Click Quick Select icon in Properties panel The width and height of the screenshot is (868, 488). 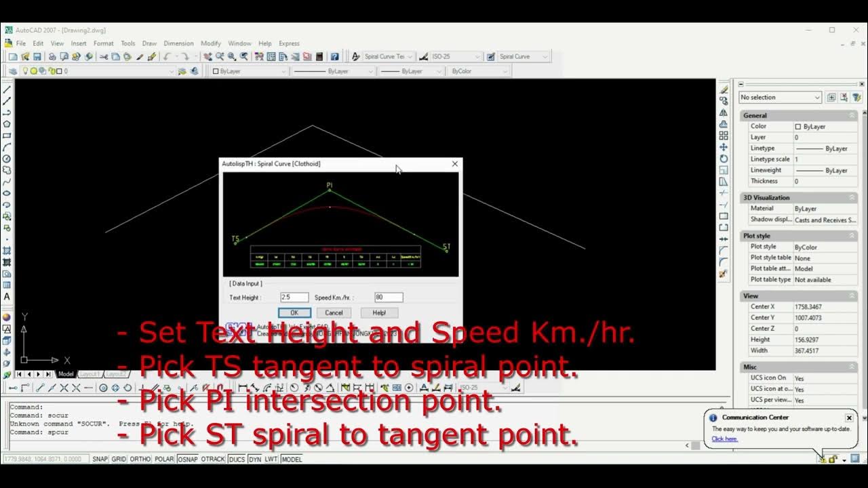[856, 97]
